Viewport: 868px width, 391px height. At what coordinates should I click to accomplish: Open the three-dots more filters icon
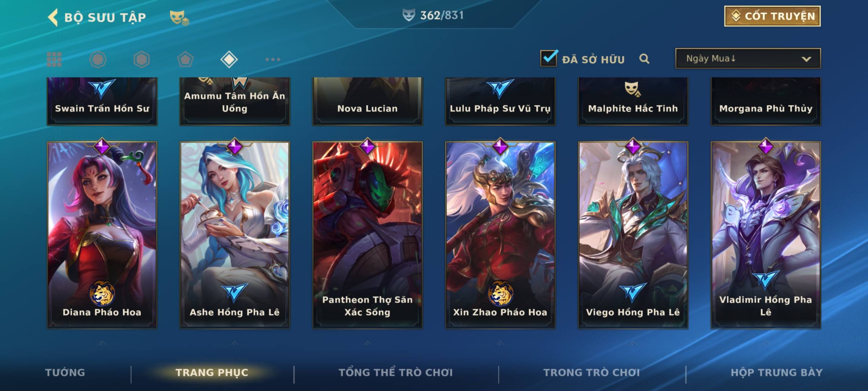(273, 59)
